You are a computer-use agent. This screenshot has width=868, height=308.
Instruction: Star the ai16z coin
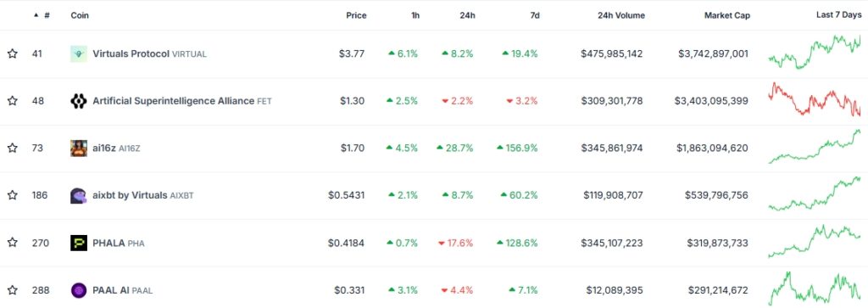tap(12, 148)
